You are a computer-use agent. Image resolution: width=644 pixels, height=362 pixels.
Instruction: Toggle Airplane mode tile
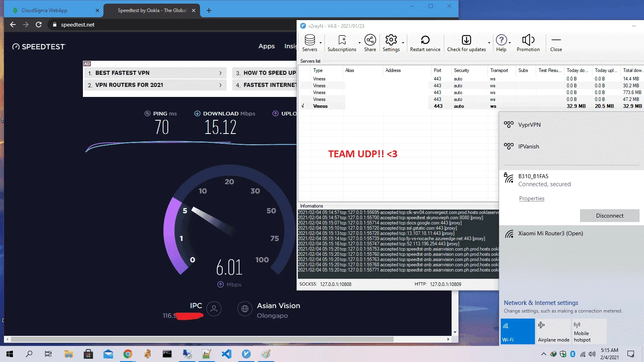click(x=553, y=331)
